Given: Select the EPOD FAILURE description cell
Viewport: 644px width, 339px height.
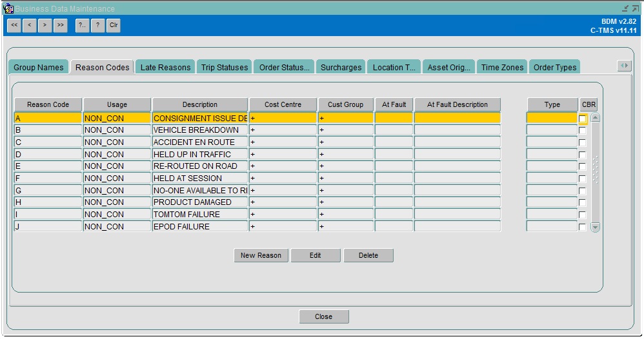Looking at the screenshot, I should [200, 227].
